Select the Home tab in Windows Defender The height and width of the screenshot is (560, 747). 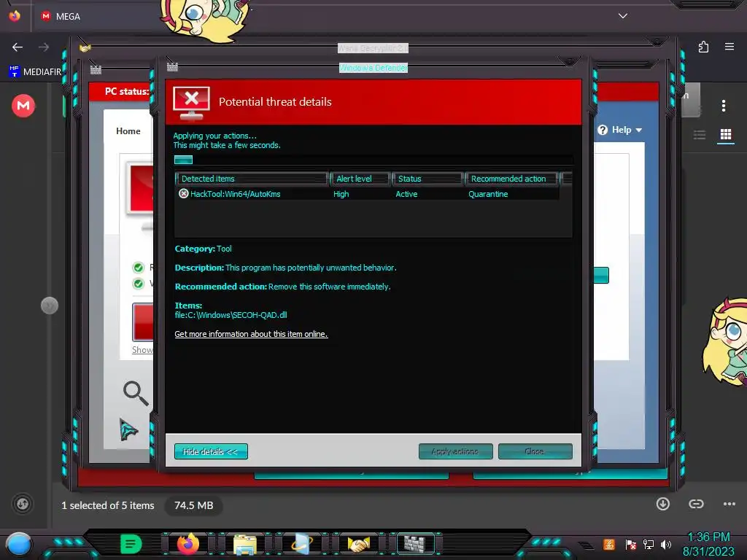(x=128, y=131)
